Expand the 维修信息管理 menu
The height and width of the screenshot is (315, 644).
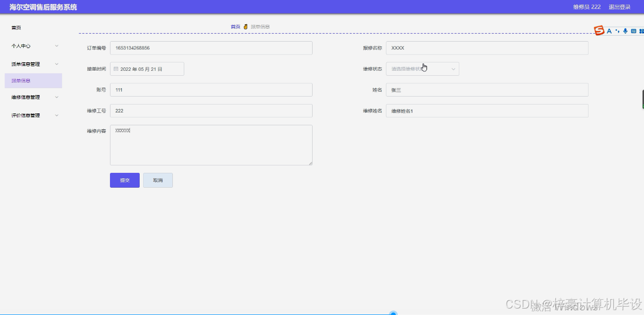34,98
